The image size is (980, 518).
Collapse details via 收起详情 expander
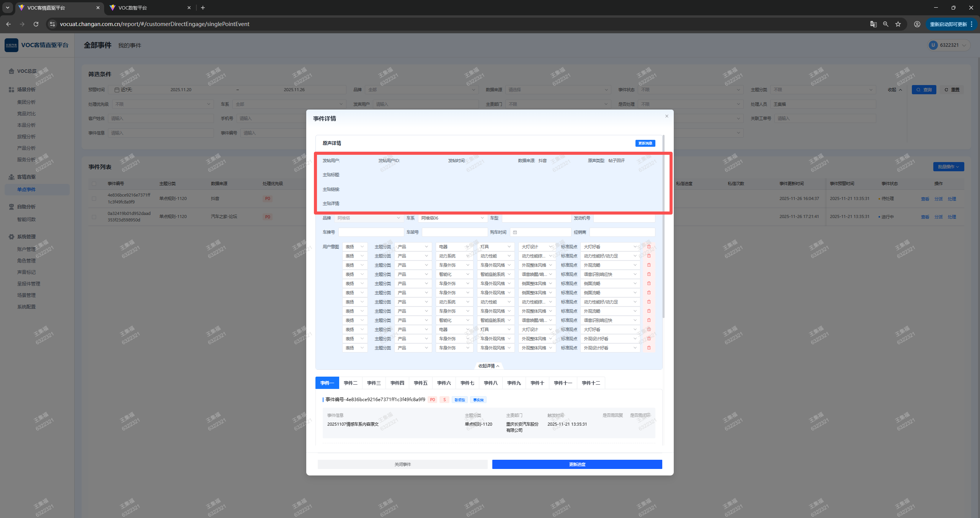pyautogui.click(x=488, y=366)
